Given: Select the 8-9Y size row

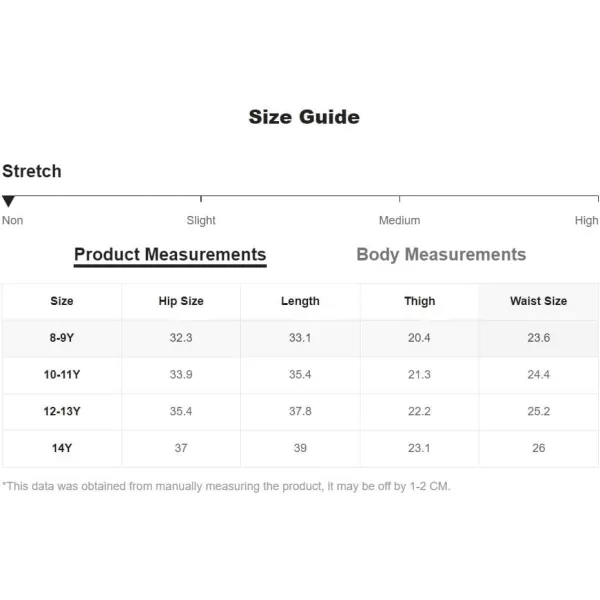Looking at the screenshot, I should click(300, 338).
